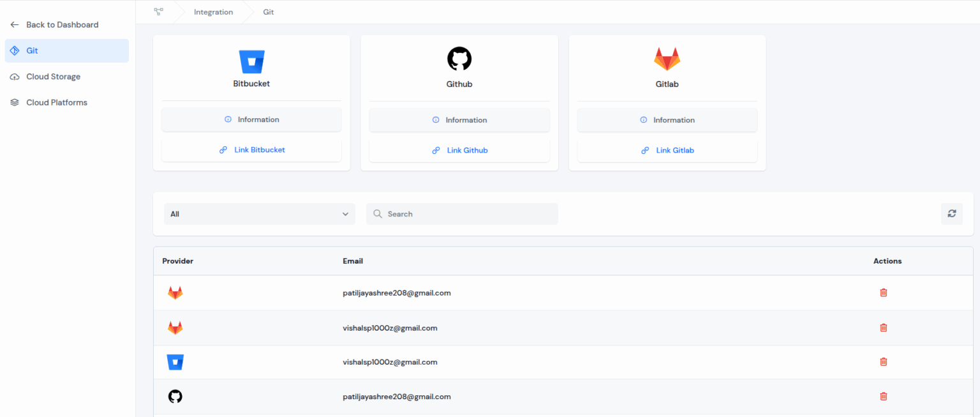
Task: Click the Github logo in card
Action: [x=459, y=59]
